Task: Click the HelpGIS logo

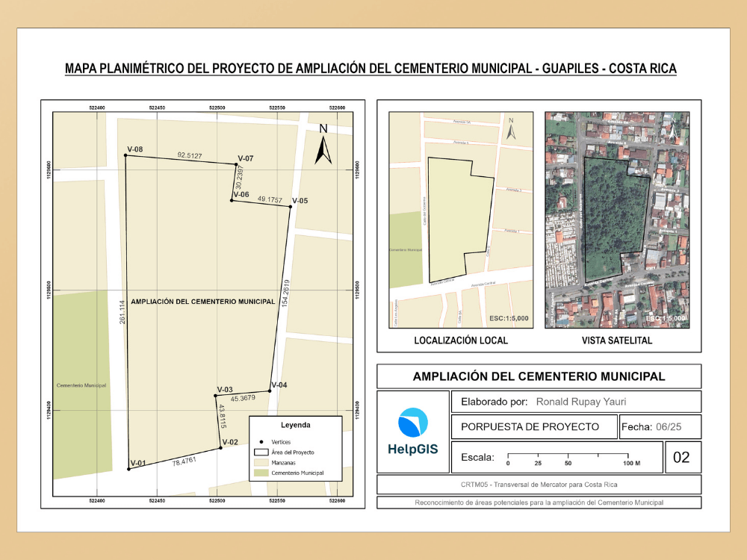Action: 412,432
